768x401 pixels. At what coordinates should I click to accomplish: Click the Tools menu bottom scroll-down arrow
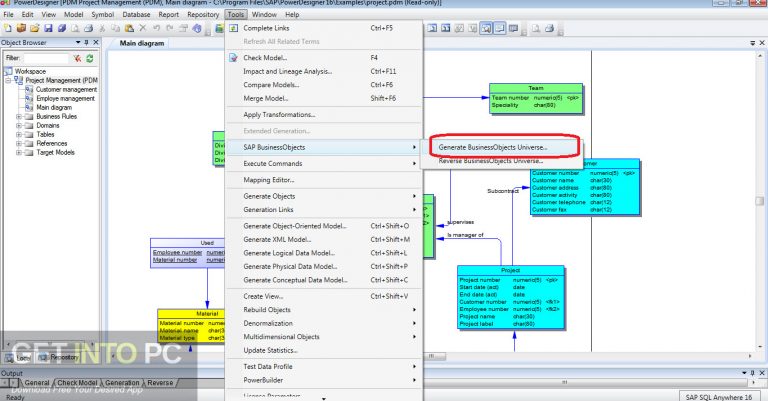coord(324,399)
